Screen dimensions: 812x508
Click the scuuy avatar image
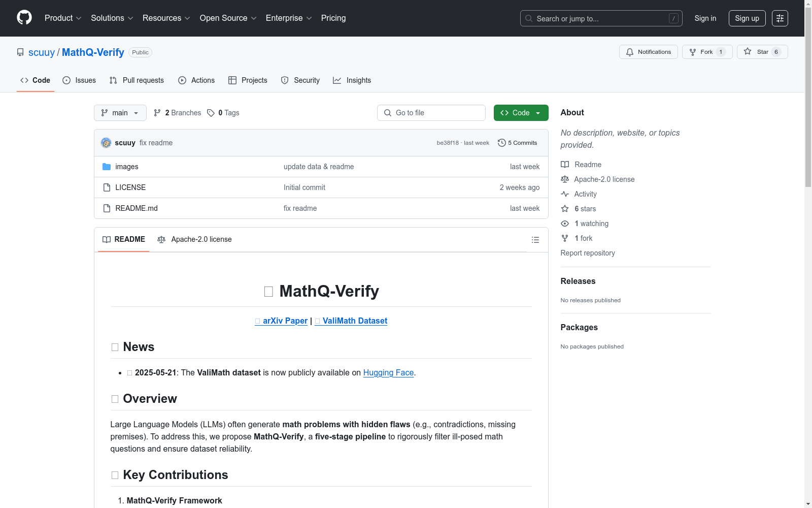[x=106, y=143]
